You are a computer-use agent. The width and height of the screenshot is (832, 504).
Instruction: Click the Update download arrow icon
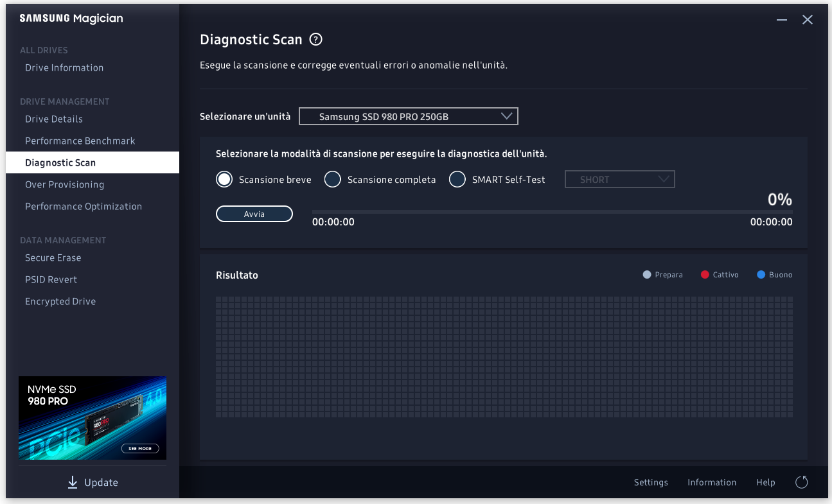click(73, 482)
